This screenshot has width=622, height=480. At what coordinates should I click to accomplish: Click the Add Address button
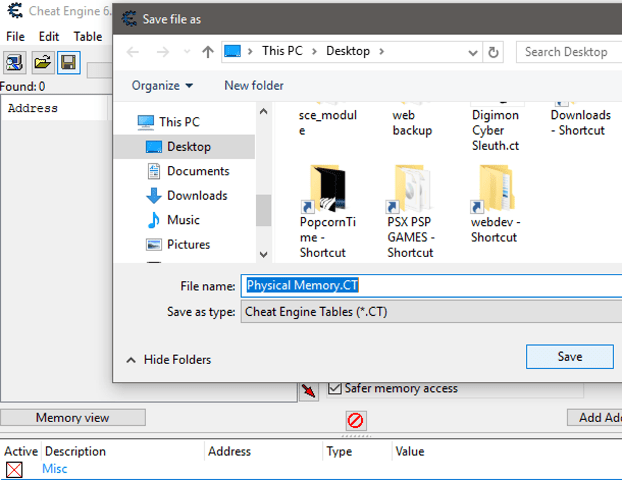pos(595,418)
